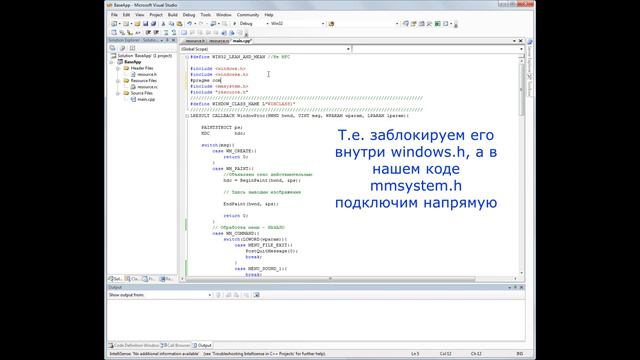
Task: Click the Show All Files icon in Solution Explorer
Action: [x=122, y=48]
